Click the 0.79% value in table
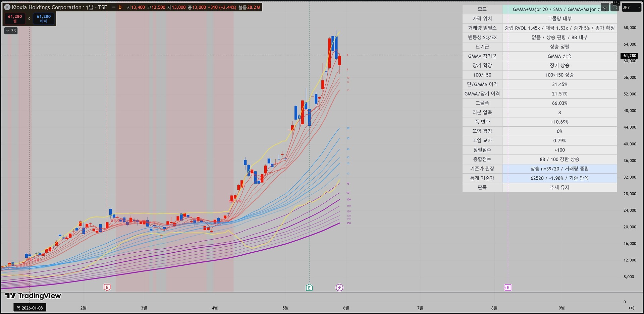Viewport: 644px width, 314px height. (x=559, y=140)
